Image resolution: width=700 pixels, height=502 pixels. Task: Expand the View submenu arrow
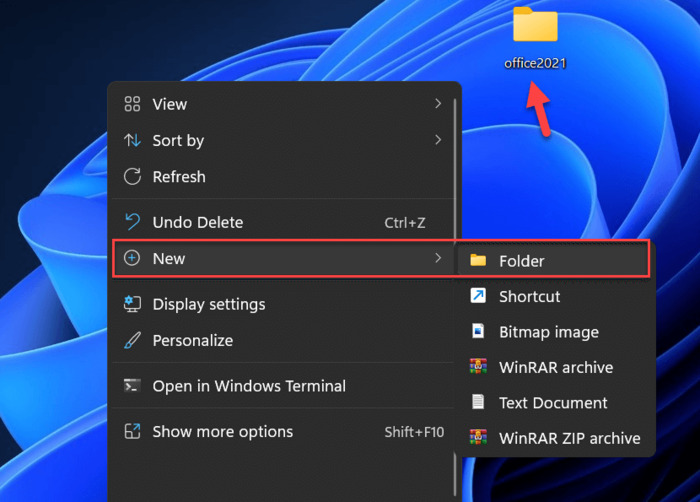(438, 104)
